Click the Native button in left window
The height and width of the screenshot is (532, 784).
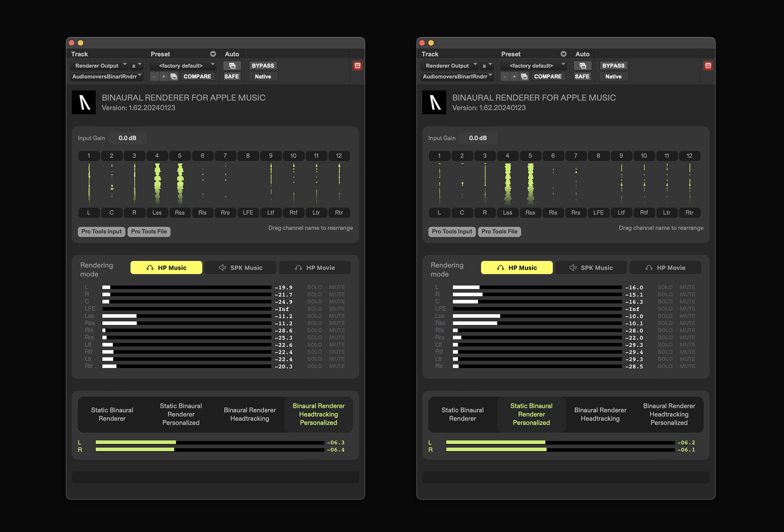263,76
